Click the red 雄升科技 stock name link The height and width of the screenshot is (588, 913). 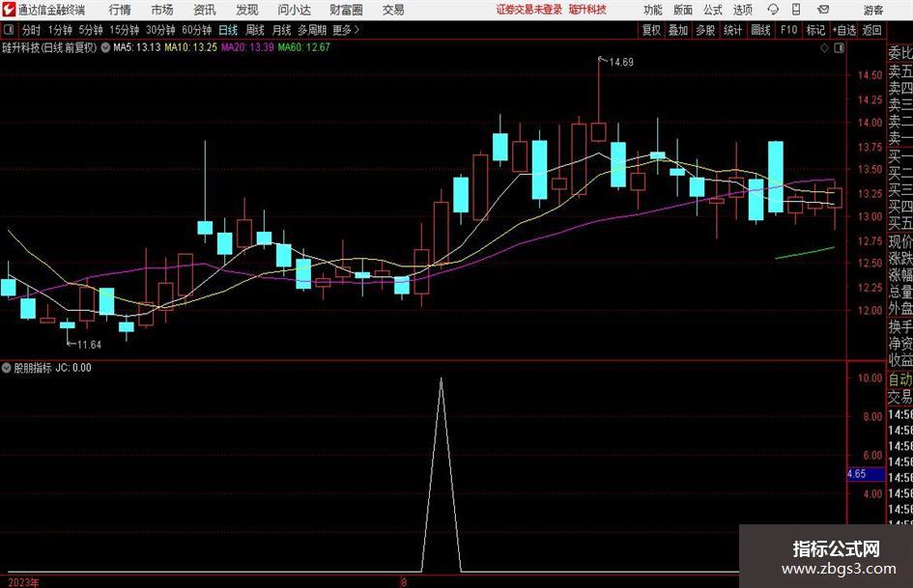coord(587,10)
